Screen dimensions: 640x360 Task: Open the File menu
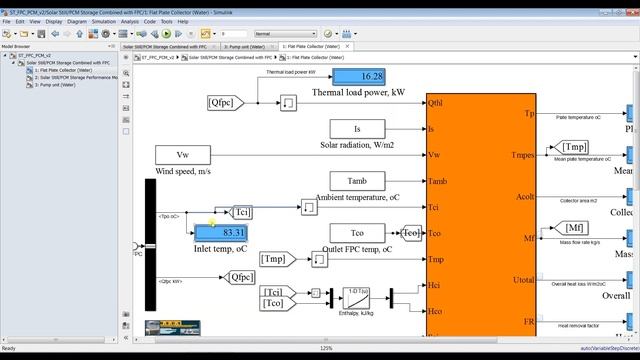(7, 22)
